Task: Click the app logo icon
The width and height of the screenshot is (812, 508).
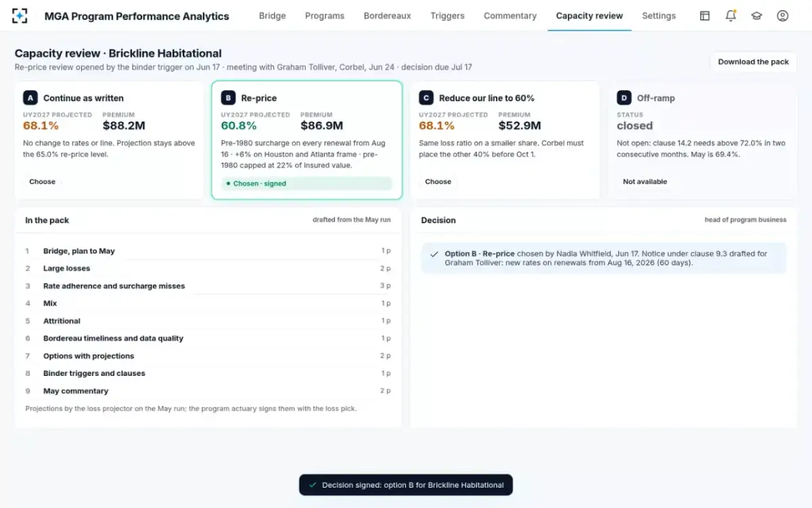Action: [x=20, y=16]
